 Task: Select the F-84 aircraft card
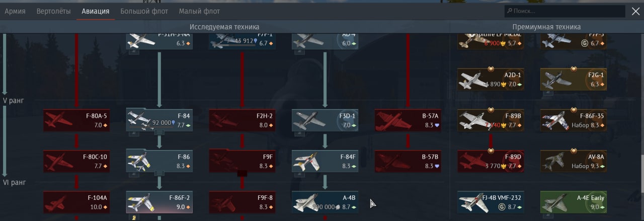click(159, 120)
